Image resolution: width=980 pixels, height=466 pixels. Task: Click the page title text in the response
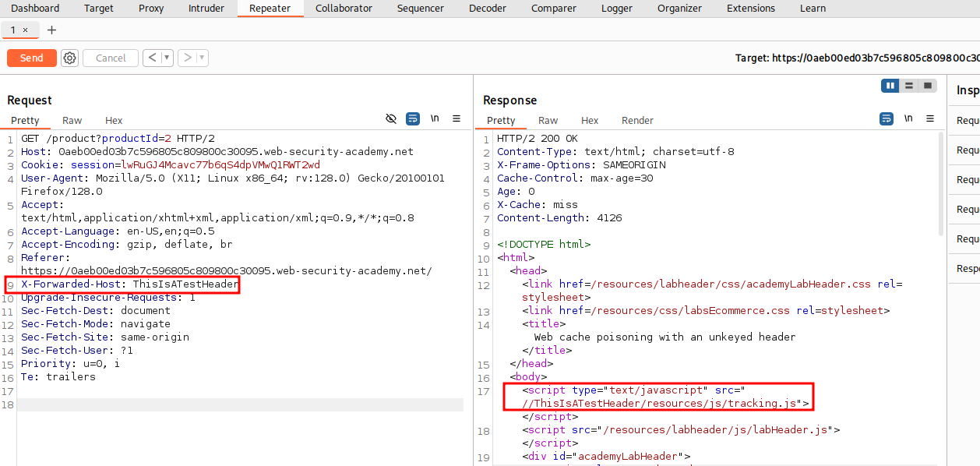pos(664,337)
